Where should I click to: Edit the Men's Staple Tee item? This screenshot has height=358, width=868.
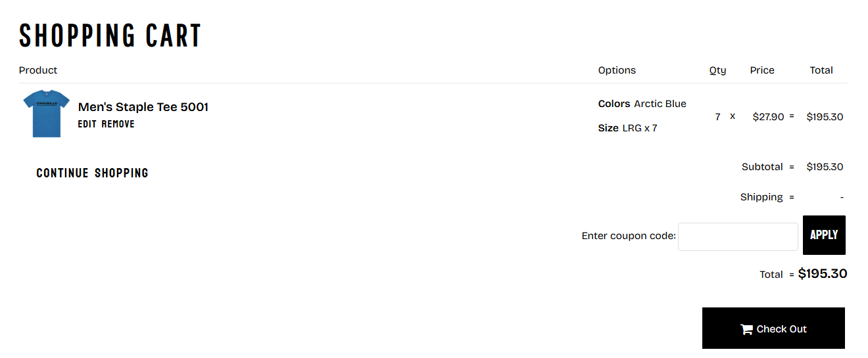(x=87, y=124)
